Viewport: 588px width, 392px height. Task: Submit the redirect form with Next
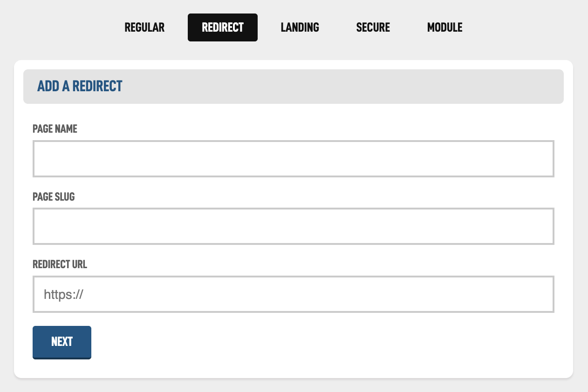click(62, 342)
